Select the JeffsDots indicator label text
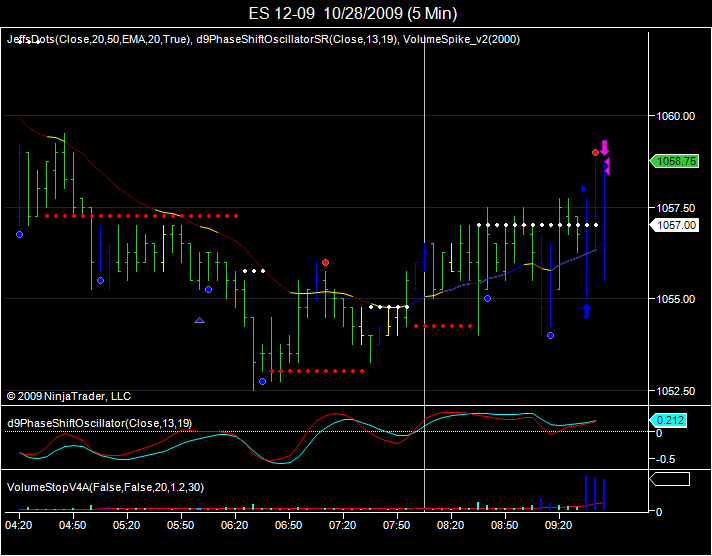This screenshot has width=712, height=556. (x=99, y=40)
